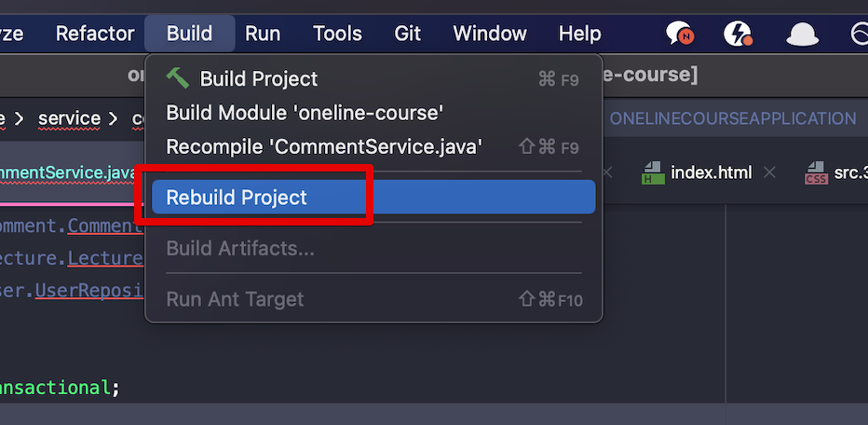Open the Run menu
This screenshot has width=868, height=425.
coord(263,34)
